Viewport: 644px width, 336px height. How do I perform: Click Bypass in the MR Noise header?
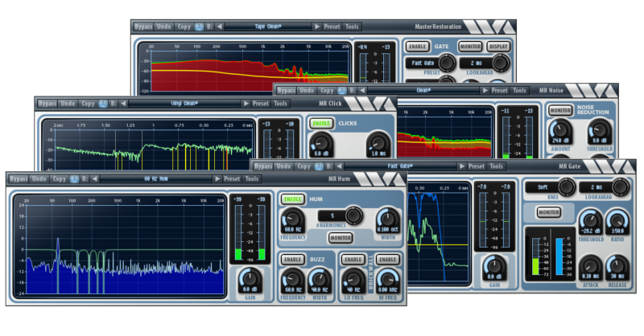(x=287, y=90)
